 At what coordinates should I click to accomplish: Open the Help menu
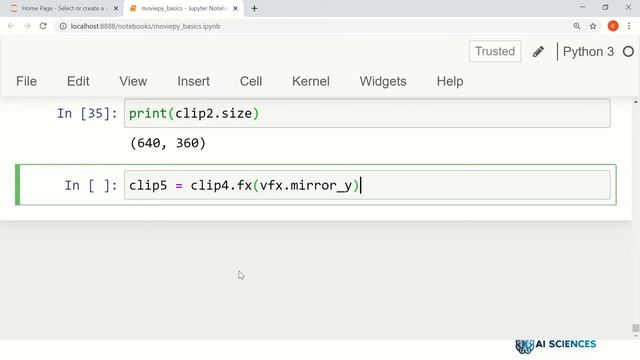point(450,81)
